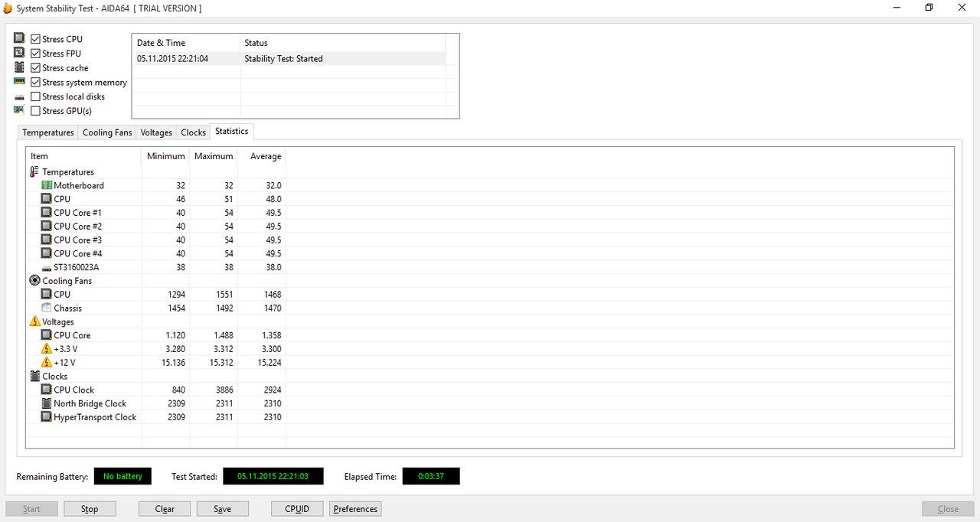The width and height of the screenshot is (980, 522).
Task: Click the chip icon of the CPU temperature row
Action: 46,199
